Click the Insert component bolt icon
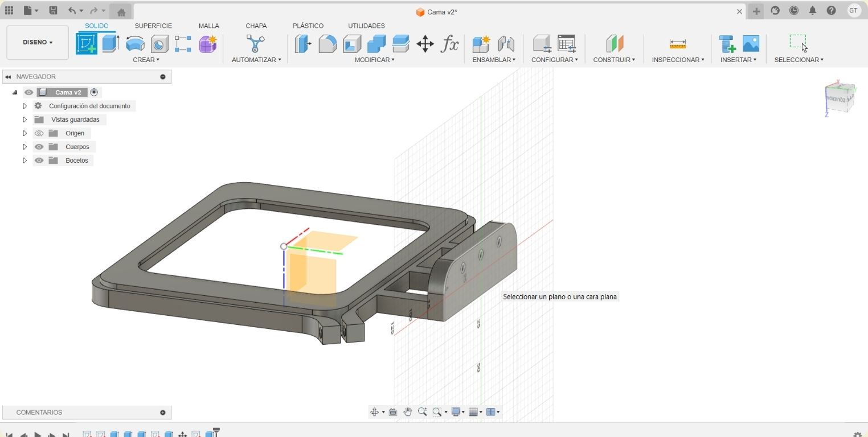This screenshot has height=437, width=868. coord(727,44)
